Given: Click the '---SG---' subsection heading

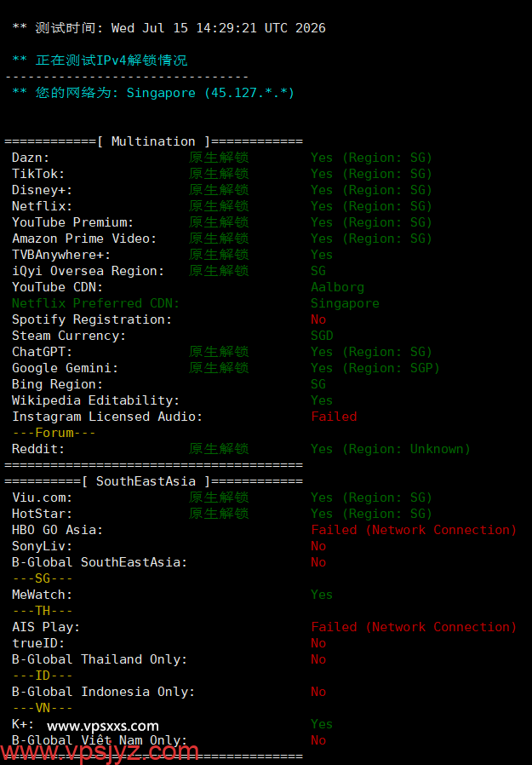Looking at the screenshot, I should tap(42, 578).
